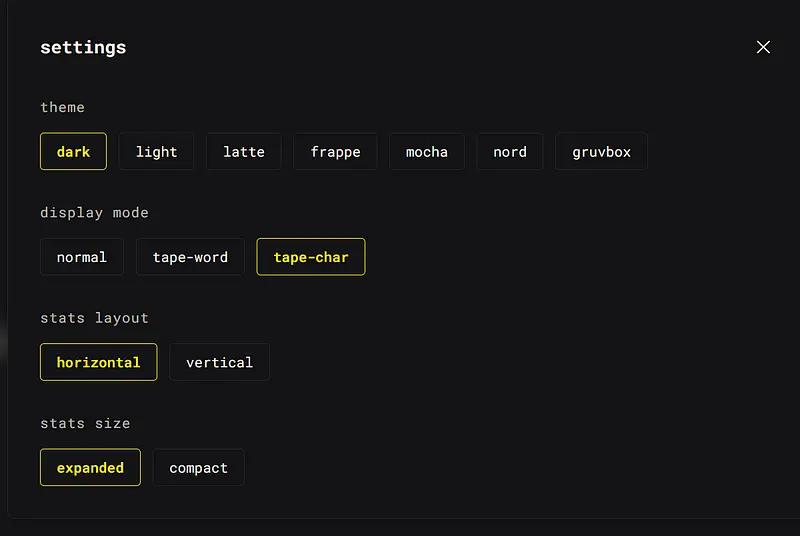Click the settings heading text
Image resolution: width=800 pixels, height=536 pixels.
pyautogui.click(x=83, y=47)
